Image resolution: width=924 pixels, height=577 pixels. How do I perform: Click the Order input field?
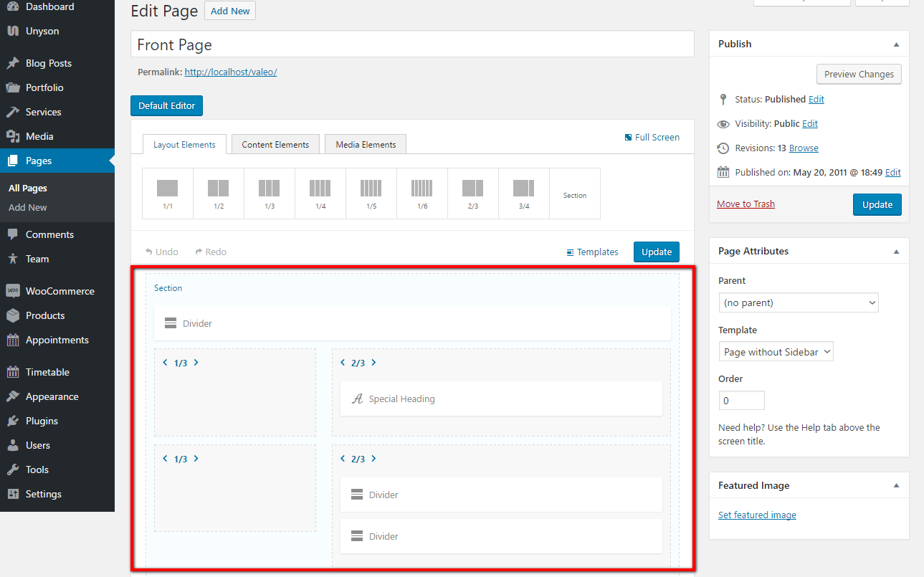tap(741, 401)
